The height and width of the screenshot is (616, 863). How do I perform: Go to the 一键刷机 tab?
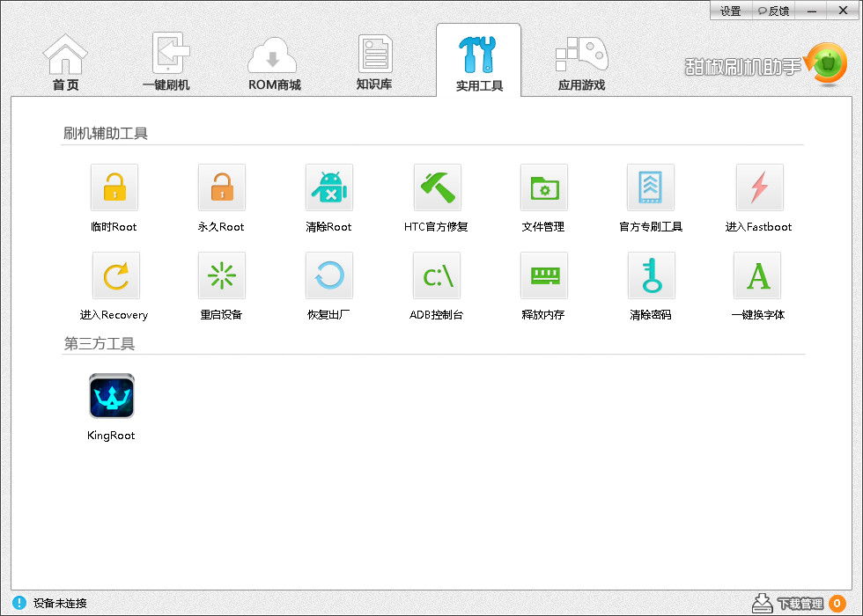(166, 62)
